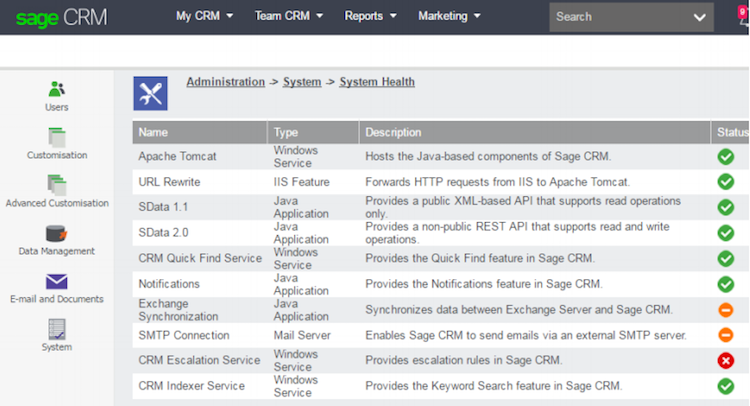Click the Administration tools wrench icon
This screenshot has height=406, width=750.
coord(150,93)
